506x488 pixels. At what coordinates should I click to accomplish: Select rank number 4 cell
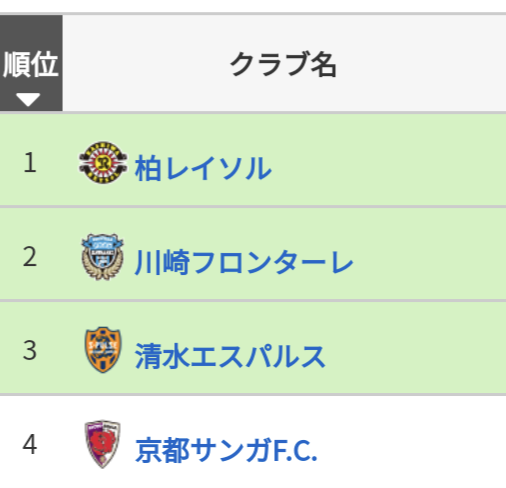(x=30, y=444)
